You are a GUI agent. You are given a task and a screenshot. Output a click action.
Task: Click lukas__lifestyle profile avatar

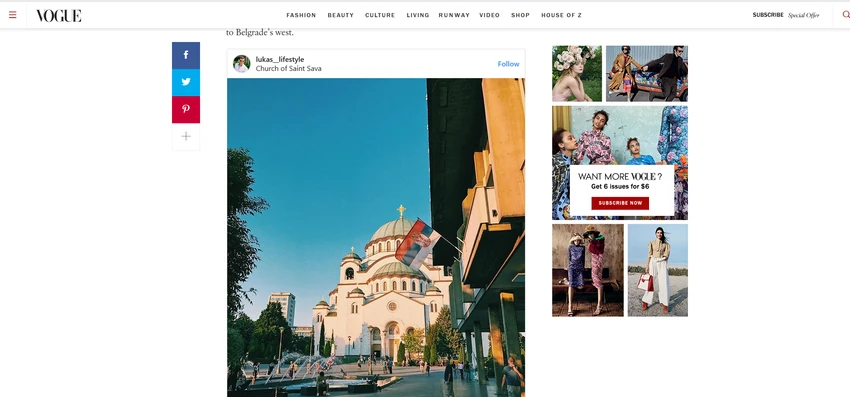[x=241, y=63]
